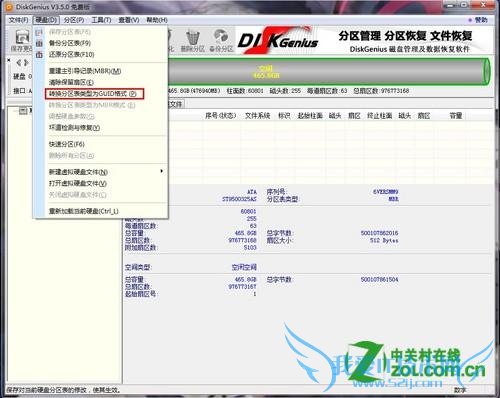Viewport: 500px width, 398px height.
Task: Expand 新建虚拟硬盘文件 submenu arrow
Action: [x=161, y=171]
